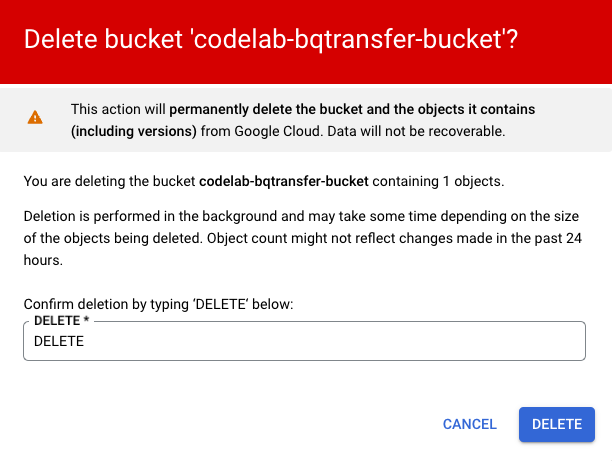612x461 pixels.
Task: Click the DELETE confirmation text field
Action: pos(303,341)
